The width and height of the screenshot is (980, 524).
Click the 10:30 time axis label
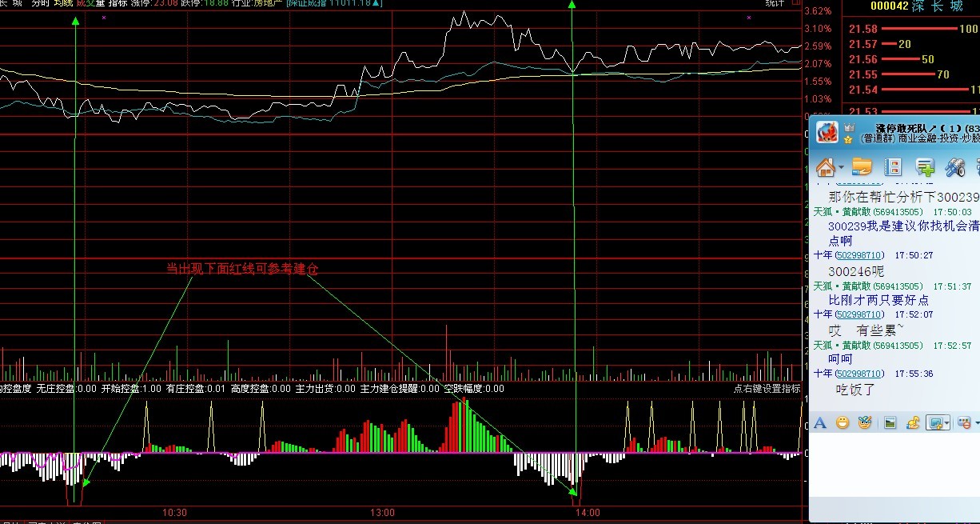(174, 513)
